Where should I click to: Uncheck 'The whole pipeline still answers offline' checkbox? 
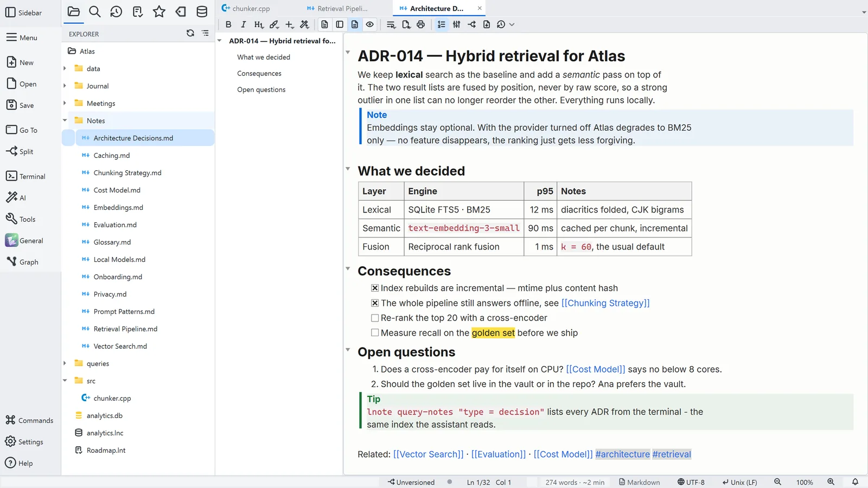tap(375, 303)
